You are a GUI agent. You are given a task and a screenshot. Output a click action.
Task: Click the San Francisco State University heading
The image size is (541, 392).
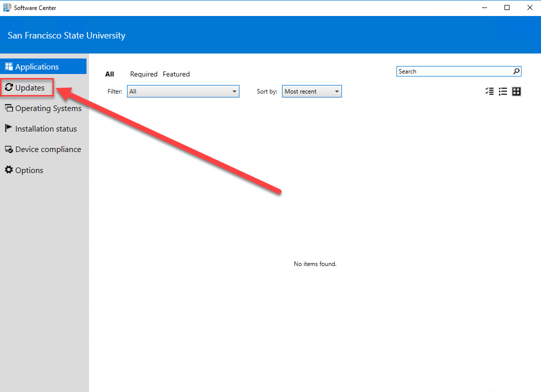coord(66,35)
